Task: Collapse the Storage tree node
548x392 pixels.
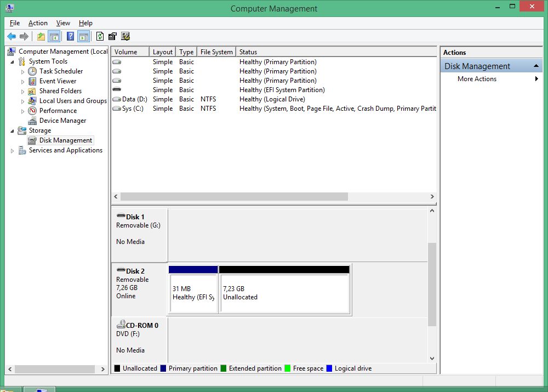Action: 13,131
